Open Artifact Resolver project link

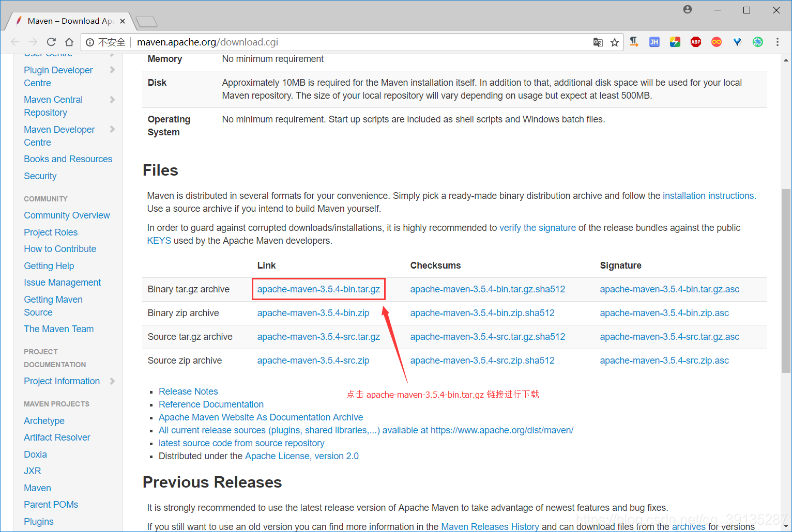click(57, 437)
